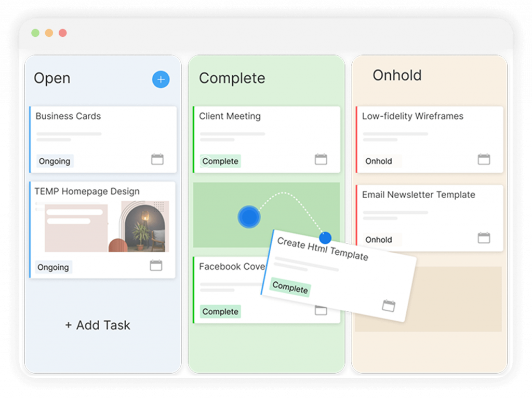The image size is (532, 398).
Task: Click Onhold tag on Low-fidelity Wireframes card
Action: pyautogui.click(x=379, y=161)
